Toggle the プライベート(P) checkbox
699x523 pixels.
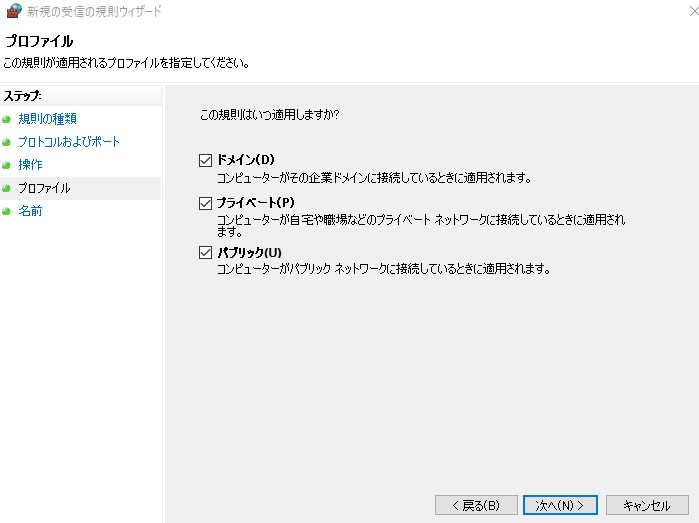pyautogui.click(x=205, y=203)
